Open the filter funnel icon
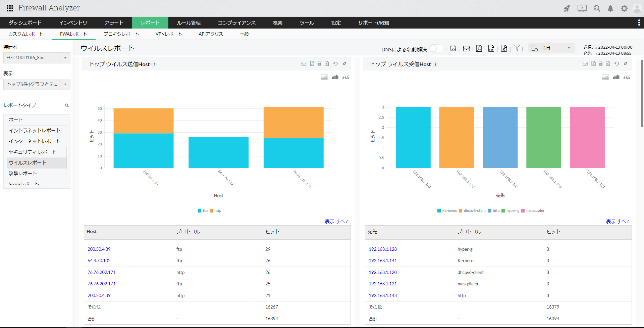Viewport: 644px width, 328px height. click(517, 48)
